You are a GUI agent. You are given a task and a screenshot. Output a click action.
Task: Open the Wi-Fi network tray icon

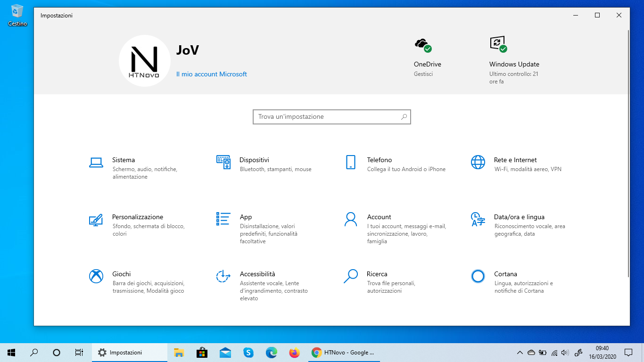[x=554, y=352]
